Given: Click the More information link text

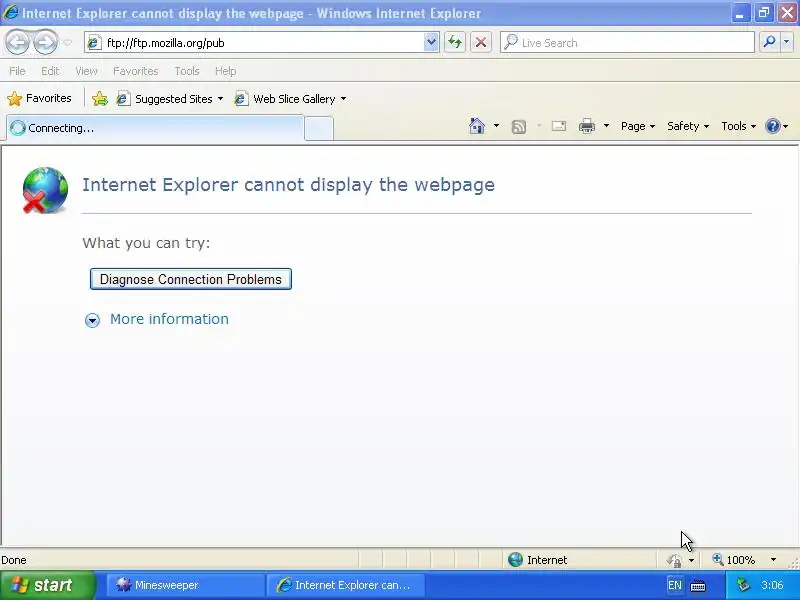Looking at the screenshot, I should pos(169,319).
